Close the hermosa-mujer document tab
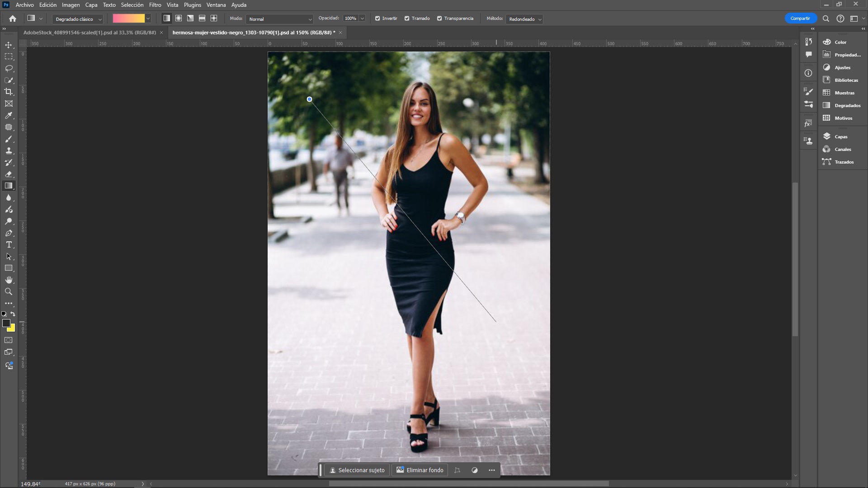 [340, 33]
